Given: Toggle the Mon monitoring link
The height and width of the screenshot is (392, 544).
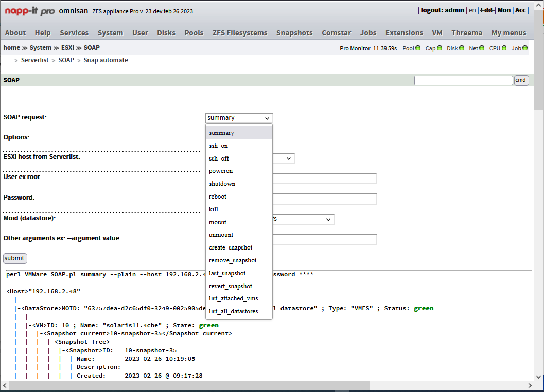Looking at the screenshot, I should [504, 10].
